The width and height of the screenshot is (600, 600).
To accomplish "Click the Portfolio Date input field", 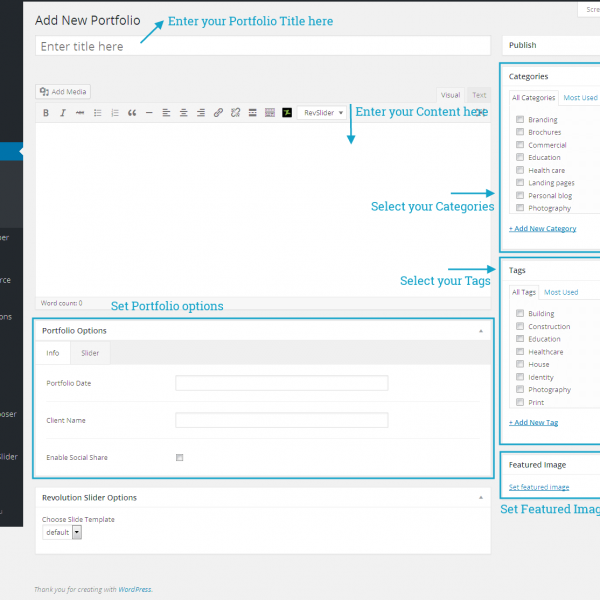I will pyautogui.click(x=281, y=383).
